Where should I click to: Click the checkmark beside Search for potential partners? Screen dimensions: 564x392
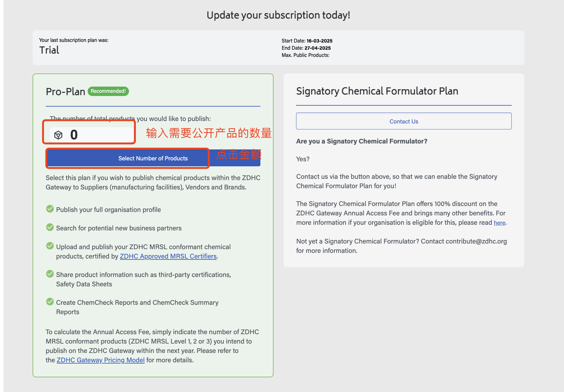[50, 227]
